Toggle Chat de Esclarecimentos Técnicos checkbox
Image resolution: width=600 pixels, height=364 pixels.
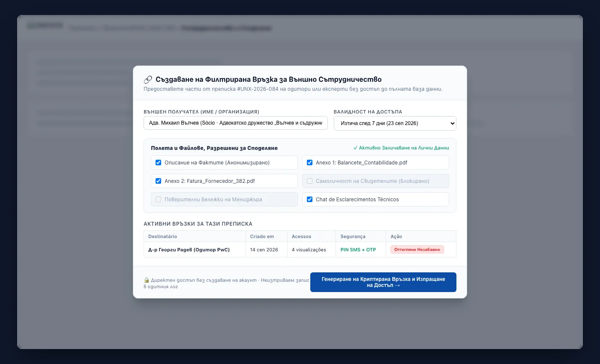309,200
